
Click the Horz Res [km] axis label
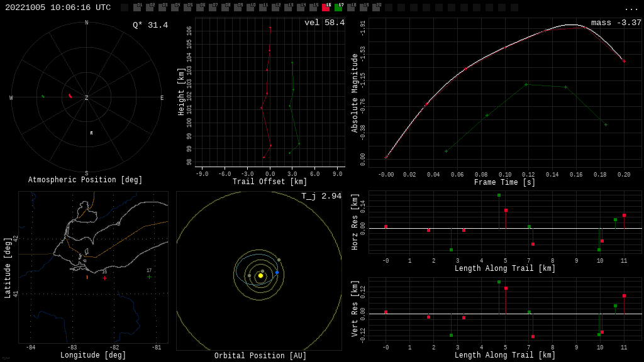355,222
